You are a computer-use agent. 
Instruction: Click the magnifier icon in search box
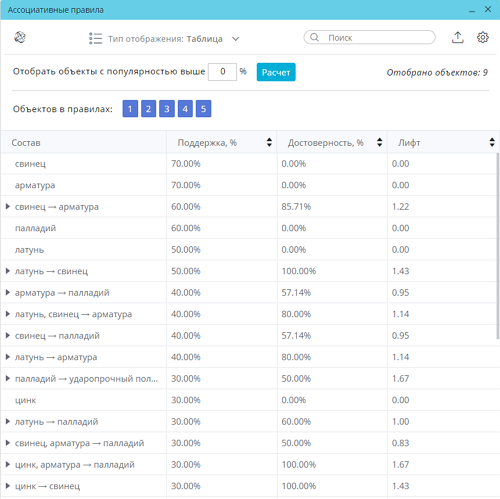[x=314, y=37]
